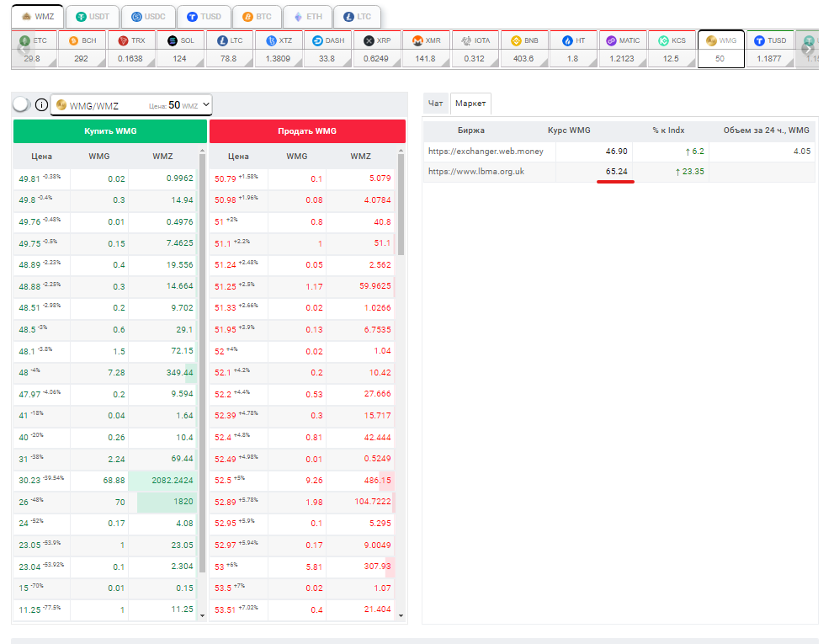Click the info icon beside pair selector
Screen dimensions: 834x644
(x=40, y=105)
